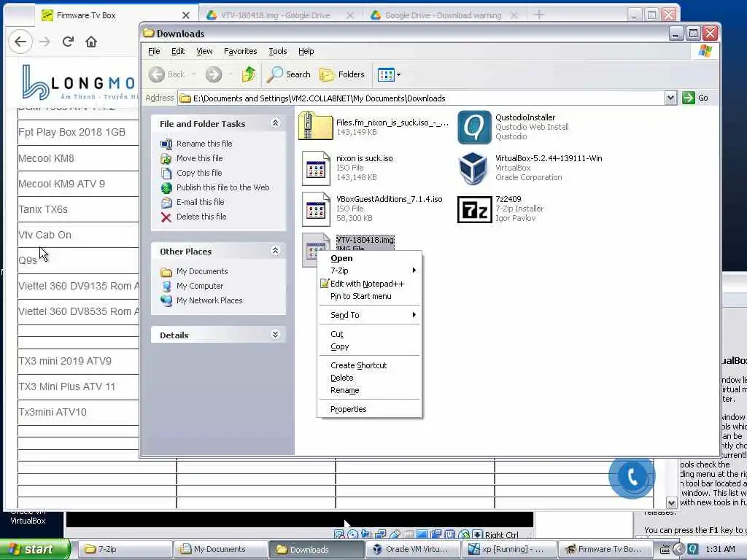Switch to the VTV-180418.img Google Drive tab
747x560 pixels.
coord(275,15)
